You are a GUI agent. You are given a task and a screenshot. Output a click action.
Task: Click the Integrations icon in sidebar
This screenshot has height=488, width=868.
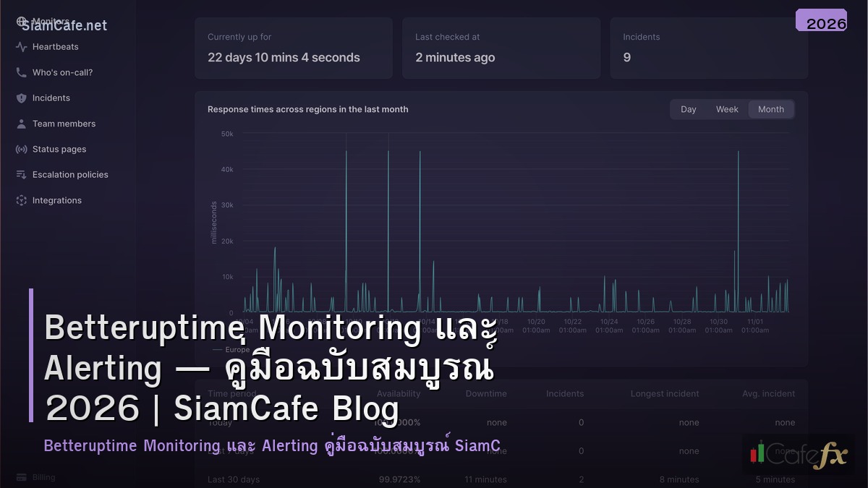click(20, 200)
